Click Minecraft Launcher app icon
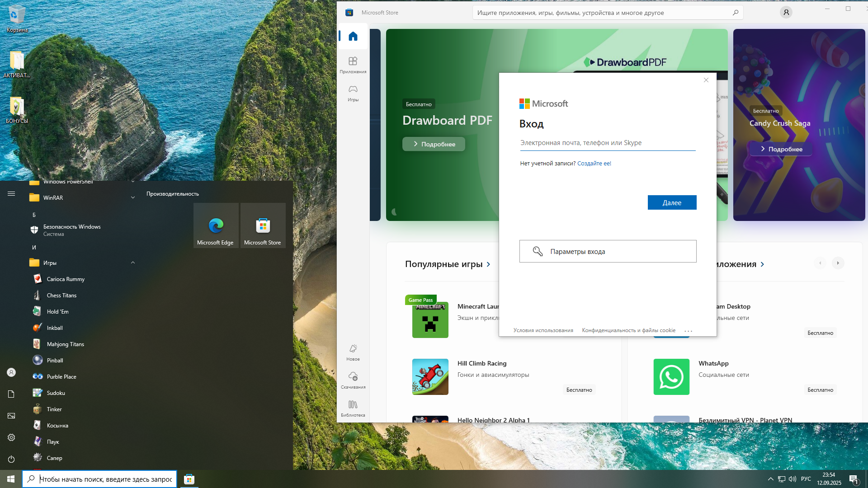 pyautogui.click(x=430, y=320)
